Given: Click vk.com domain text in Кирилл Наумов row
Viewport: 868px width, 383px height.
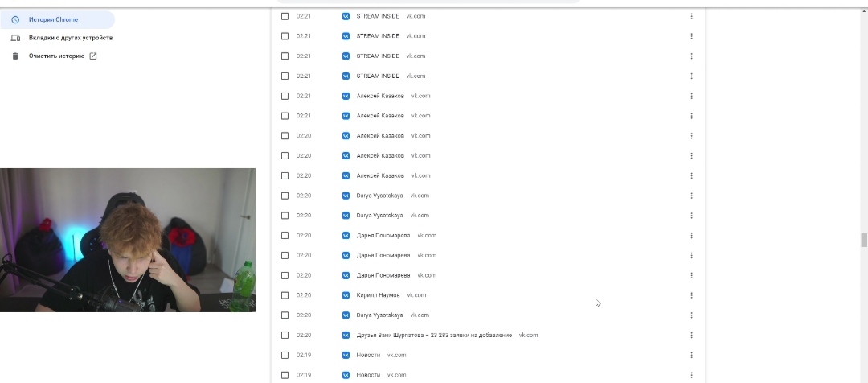Looking at the screenshot, I should (x=416, y=295).
